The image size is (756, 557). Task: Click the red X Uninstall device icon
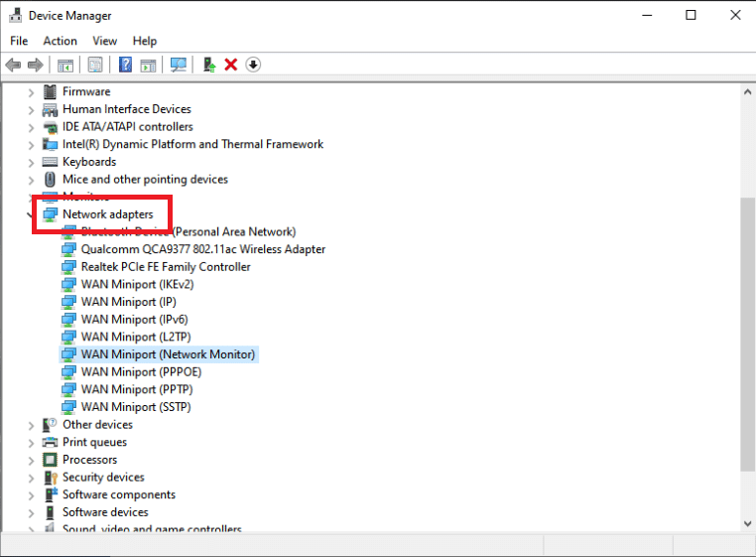pyautogui.click(x=231, y=65)
